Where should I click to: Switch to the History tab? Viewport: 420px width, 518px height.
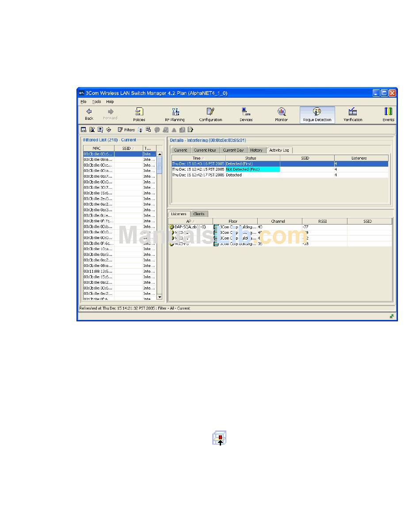pos(256,150)
